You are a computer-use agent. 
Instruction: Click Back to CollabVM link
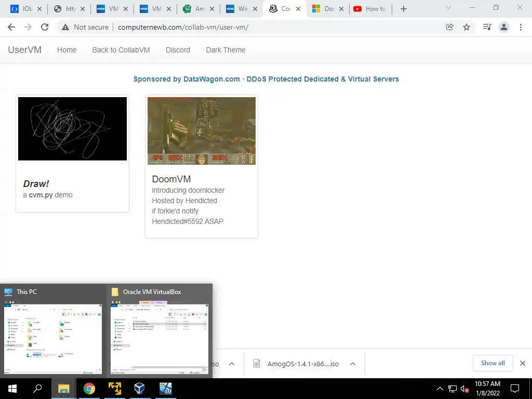point(121,50)
